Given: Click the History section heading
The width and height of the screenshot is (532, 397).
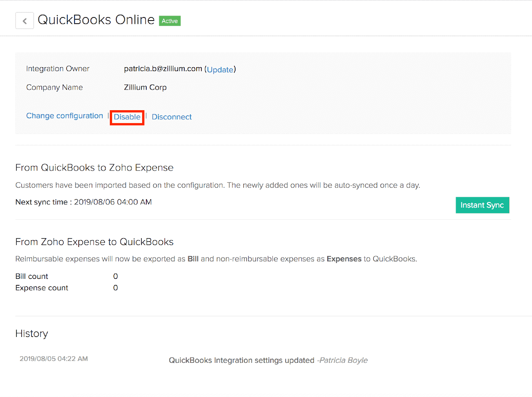Looking at the screenshot, I should (x=32, y=334).
